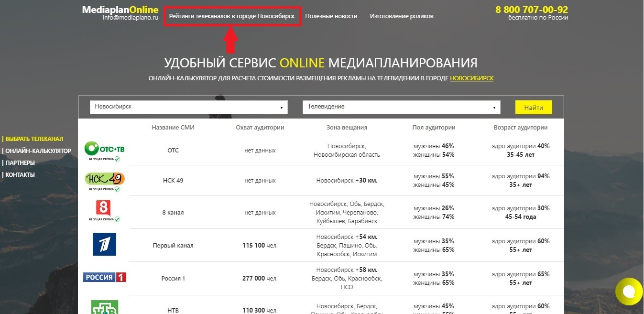644x314 pixels.
Task: Open the yellow chat bubble widget
Action: coord(629,291)
